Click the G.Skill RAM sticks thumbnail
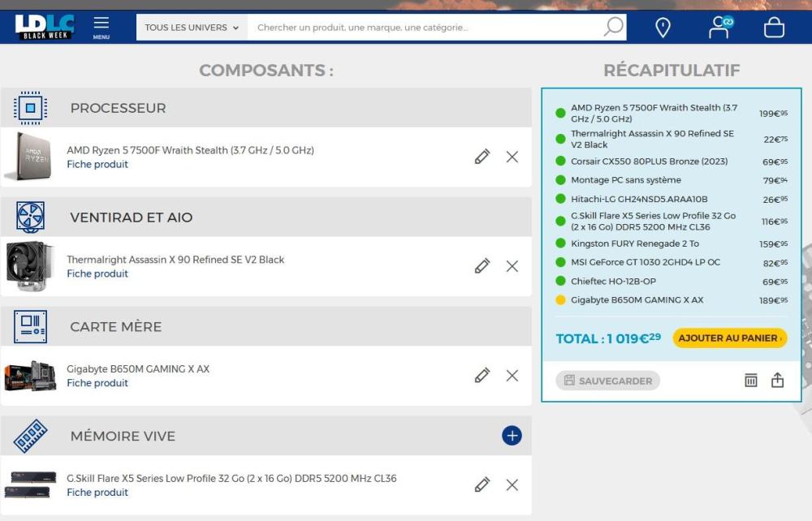The width and height of the screenshot is (812, 521). click(x=30, y=484)
